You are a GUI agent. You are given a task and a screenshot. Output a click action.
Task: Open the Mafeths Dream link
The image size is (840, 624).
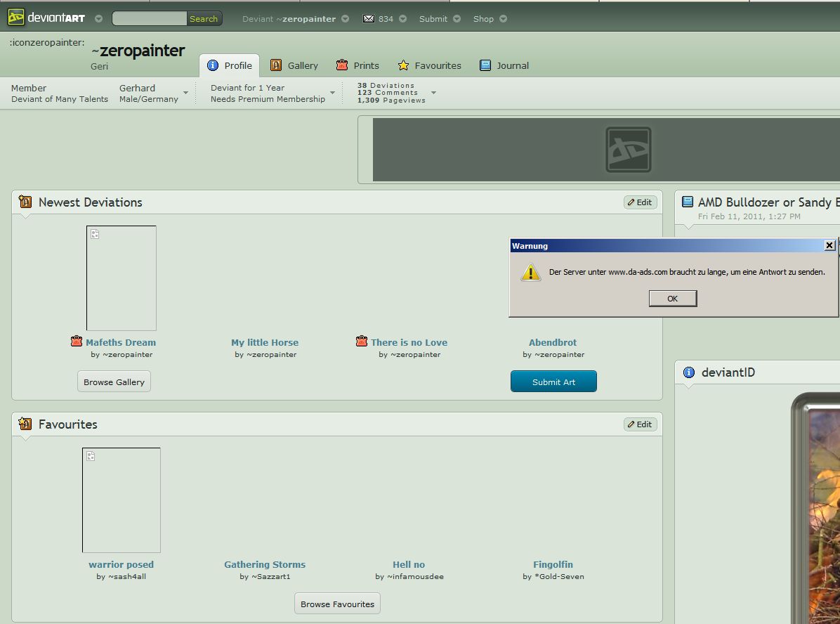[121, 342]
